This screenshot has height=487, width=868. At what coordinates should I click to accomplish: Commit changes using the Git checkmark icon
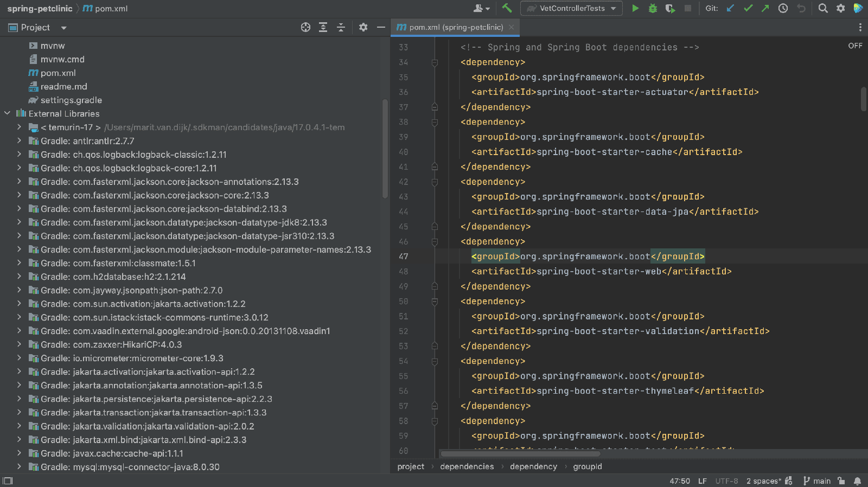click(748, 8)
